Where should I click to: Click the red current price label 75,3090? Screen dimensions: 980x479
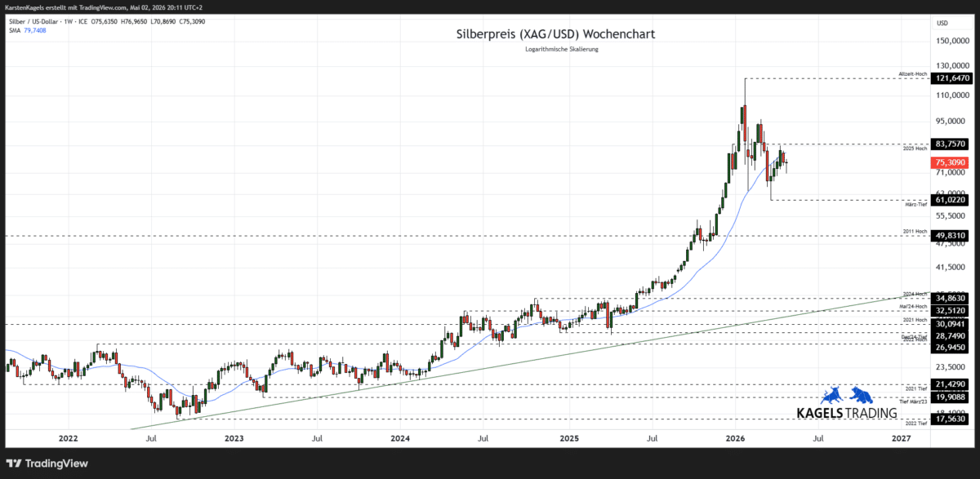pos(951,162)
